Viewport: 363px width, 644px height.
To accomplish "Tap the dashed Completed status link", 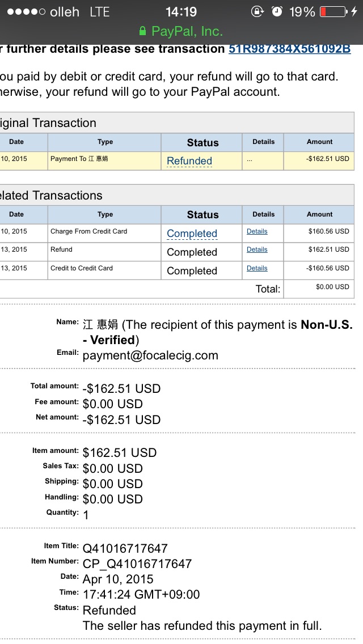I will point(192,234).
